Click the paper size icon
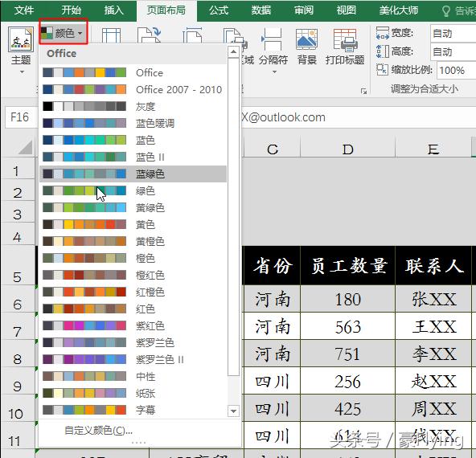 coord(192,35)
